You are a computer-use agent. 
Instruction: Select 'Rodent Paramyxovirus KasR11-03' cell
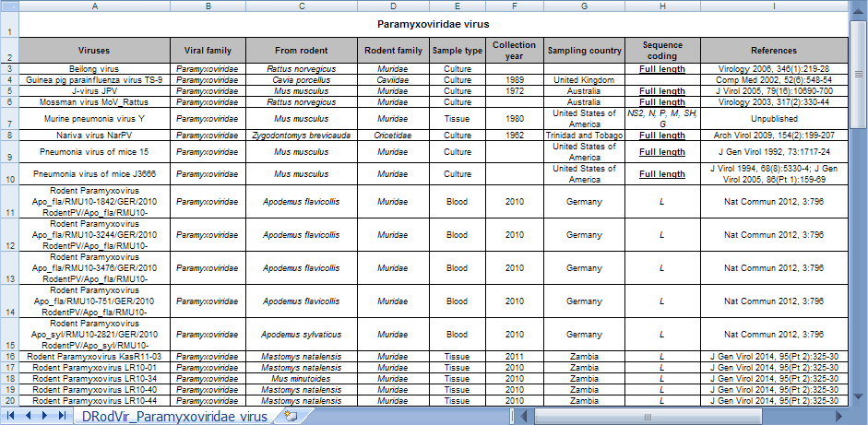(95, 357)
